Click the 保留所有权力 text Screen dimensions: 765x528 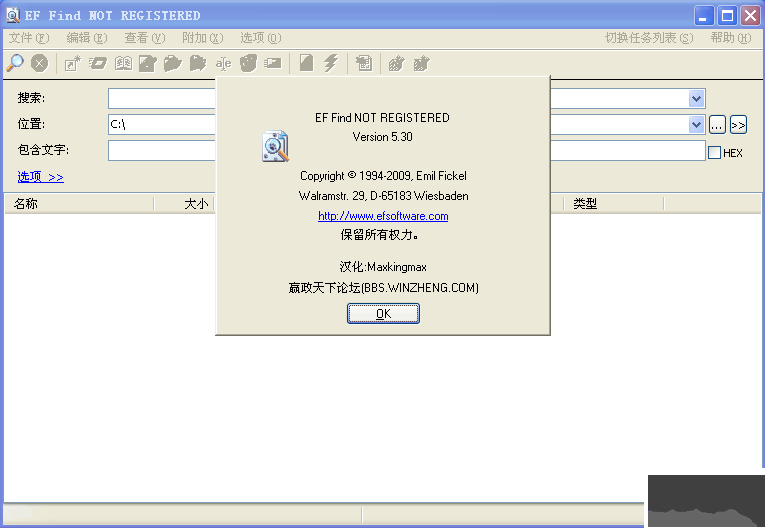pyautogui.click(x=379, y=235)
